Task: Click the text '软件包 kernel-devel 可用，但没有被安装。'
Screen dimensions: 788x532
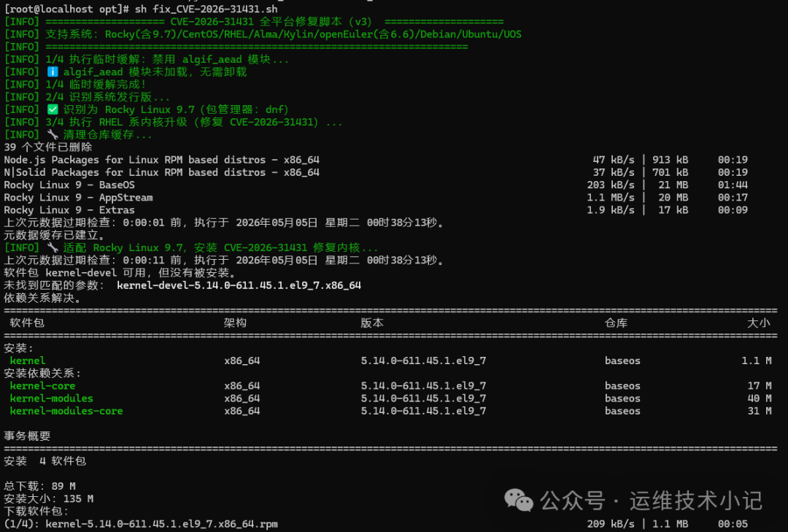Action: tap(120, 273)
